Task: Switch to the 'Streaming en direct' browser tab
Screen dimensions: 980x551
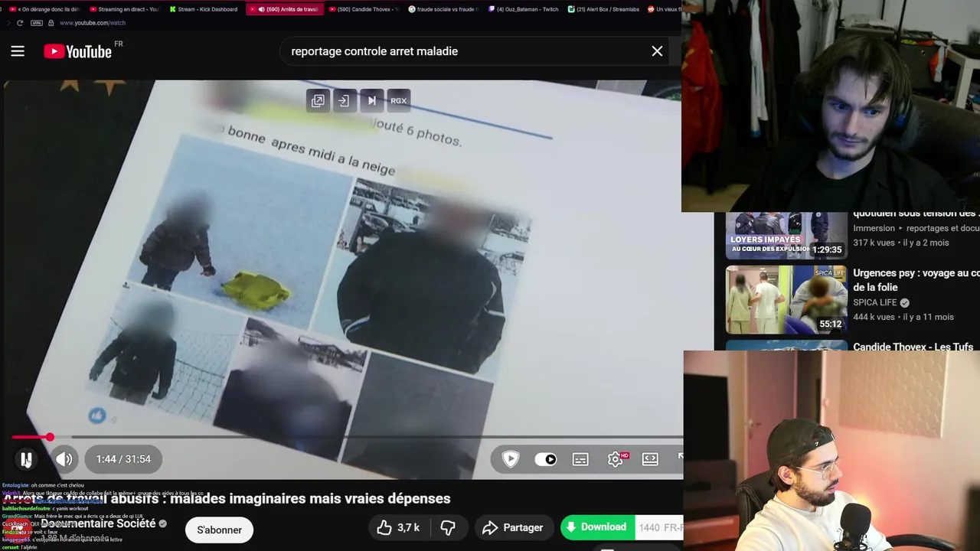Action: pyautogui.click(x=123, y=9)
